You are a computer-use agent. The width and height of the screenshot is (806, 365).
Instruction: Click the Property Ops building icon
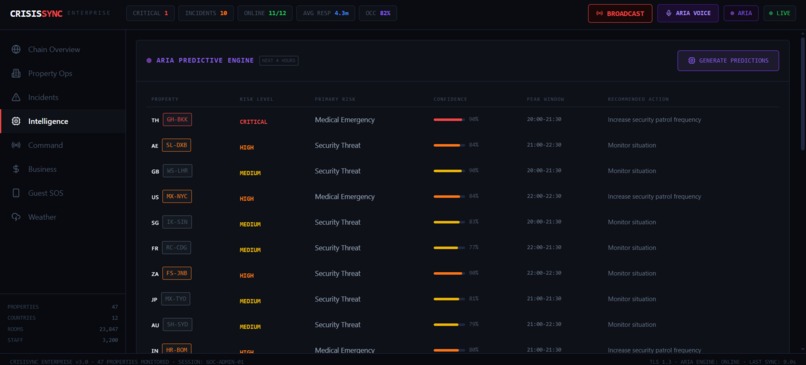coord(16,74)
